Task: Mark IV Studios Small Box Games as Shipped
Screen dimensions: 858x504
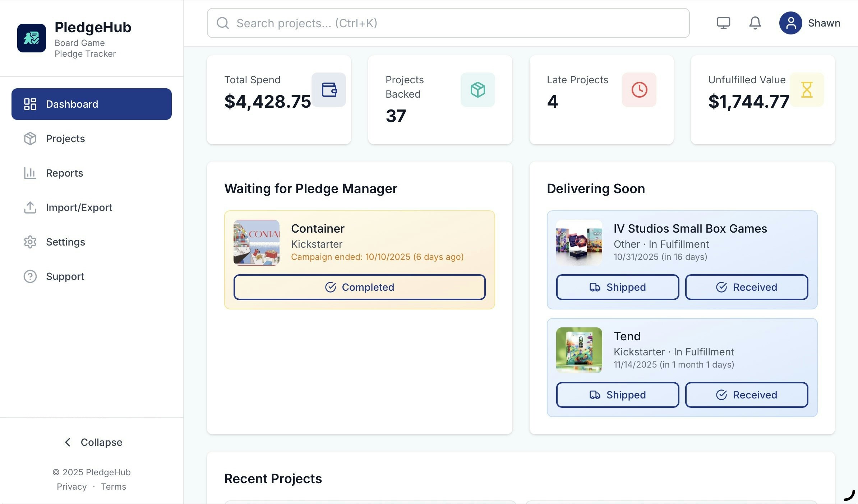Action: 617,287
